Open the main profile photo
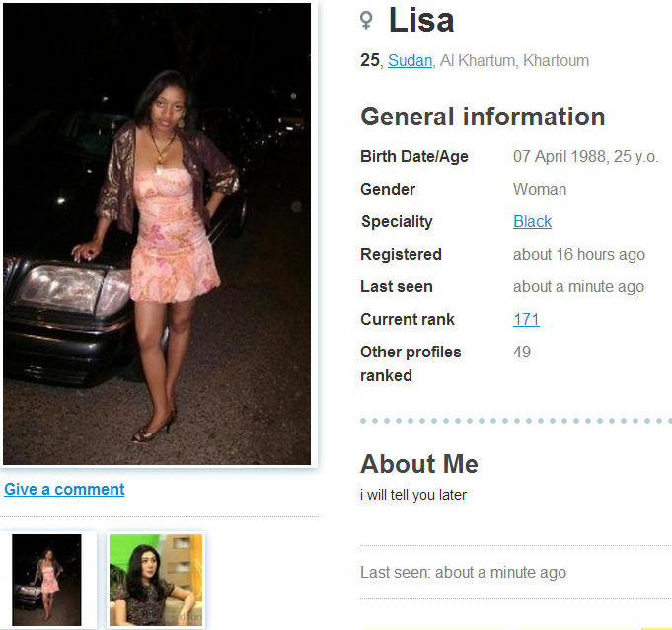Viewport: 672px width, 630px height. point(157,234)
